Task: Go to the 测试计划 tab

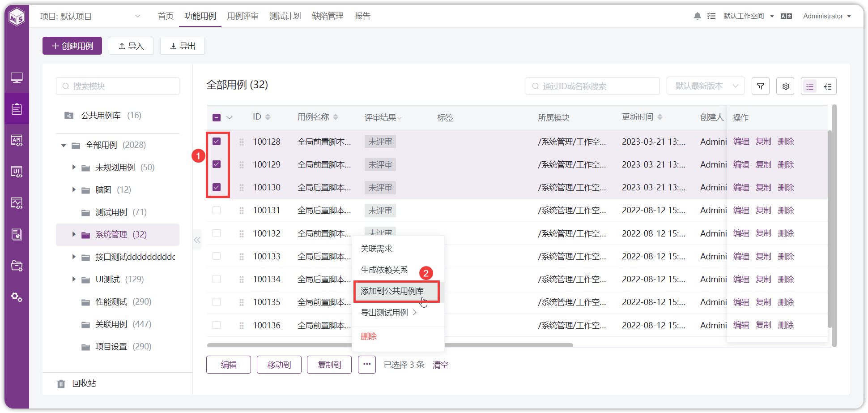Action: pos(285,16)
